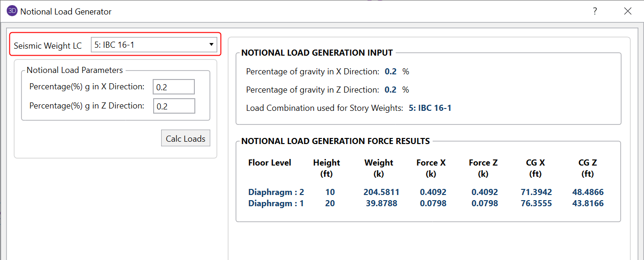644x260 pixels.
Task: Select the Diaphragm : 1 row label
Action: pyautogui.click(x=276, y=203)
